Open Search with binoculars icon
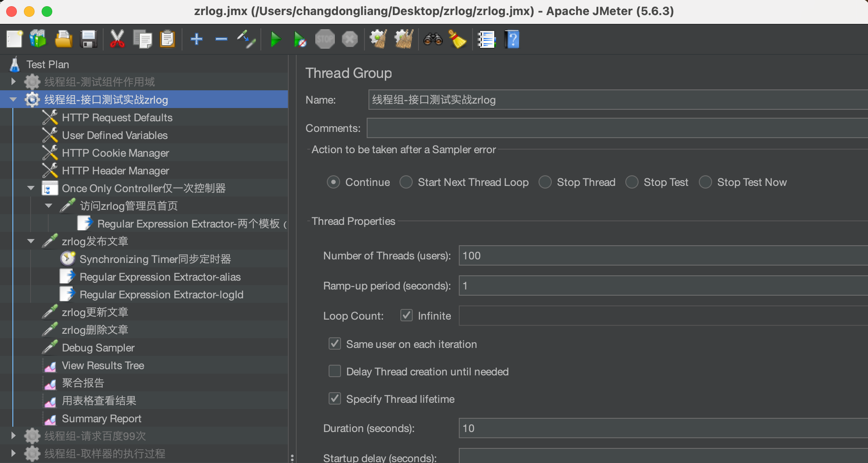The height and width of the screenshot is (463, 868). click(x=433, y=39)
